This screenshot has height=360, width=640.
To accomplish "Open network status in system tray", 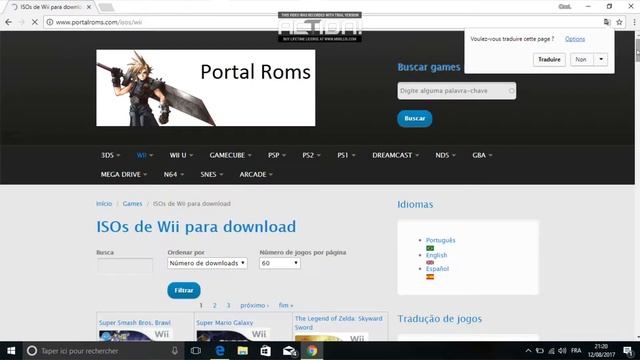I will click(x=551, y=351).
